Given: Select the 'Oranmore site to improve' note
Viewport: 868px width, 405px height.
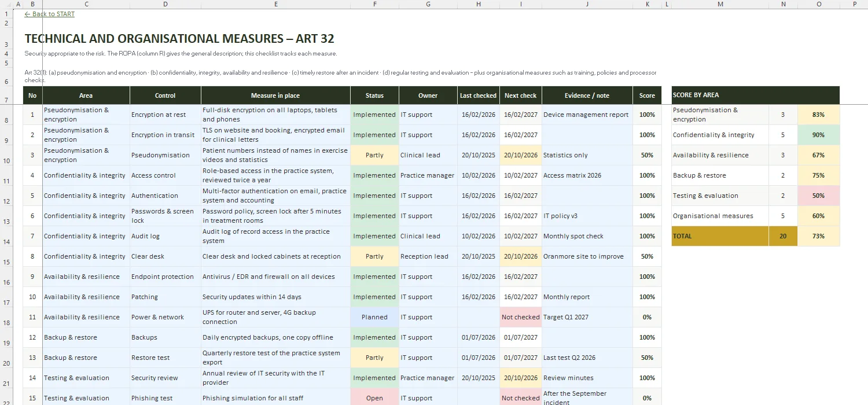Looking at the screenshot, I should pyautogui.click(x=587, y=256).
